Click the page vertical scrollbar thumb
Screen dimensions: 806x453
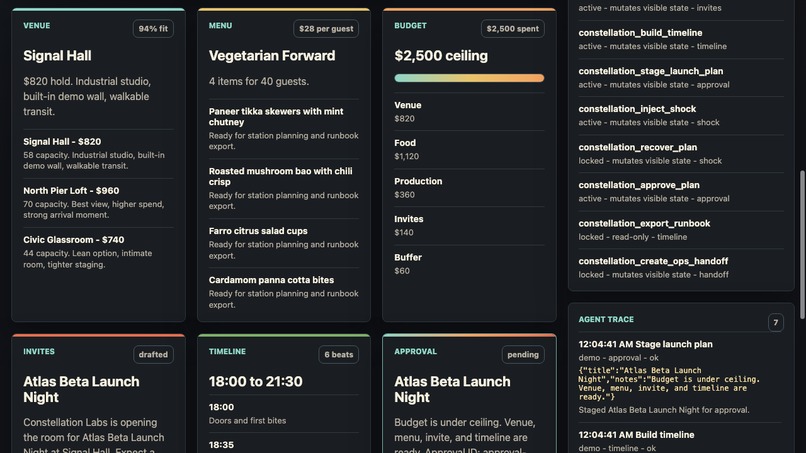tap(802, 245)
